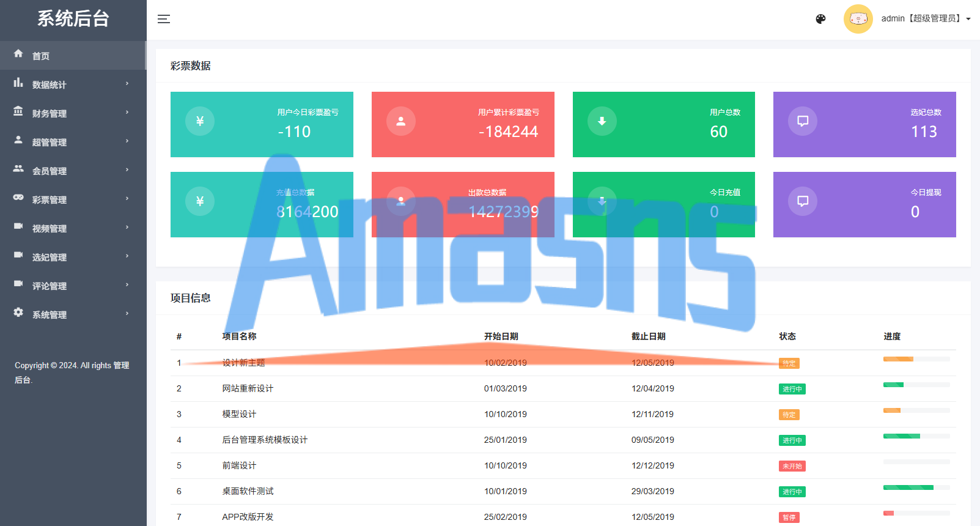Open the 会员管理 sidebar menu
Viewport: 980px width, 526px height.
point(73,171)
